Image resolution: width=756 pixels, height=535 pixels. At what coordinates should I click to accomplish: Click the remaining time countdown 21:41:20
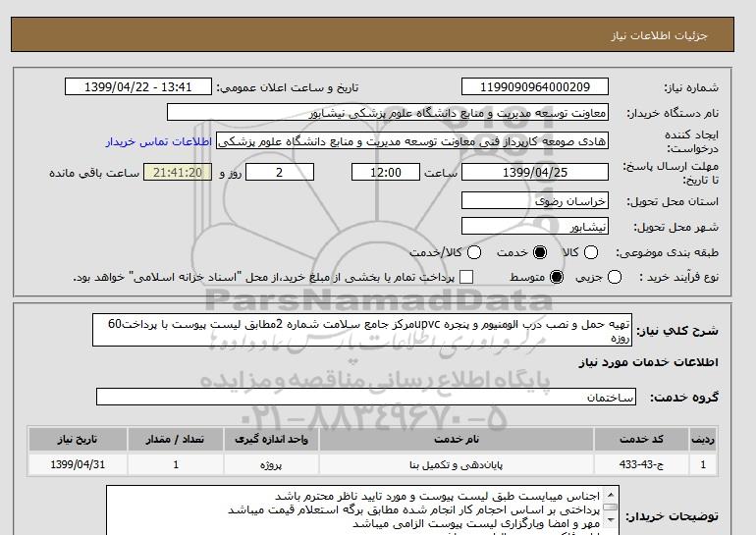[x=178, y=173]
